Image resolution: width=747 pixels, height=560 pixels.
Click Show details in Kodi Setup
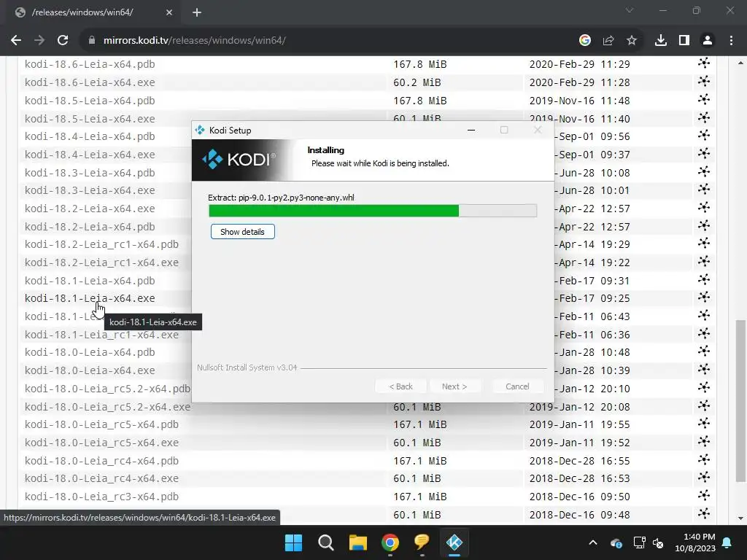click(242, 232)
